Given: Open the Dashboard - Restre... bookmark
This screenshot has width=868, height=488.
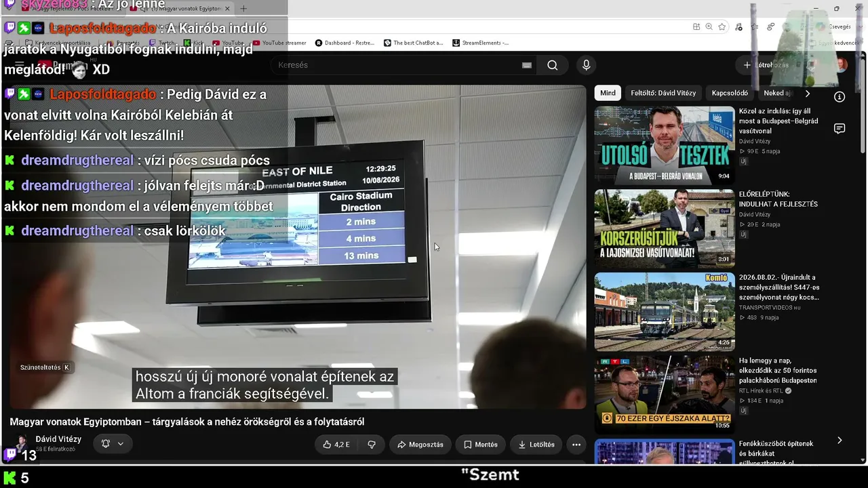Looking at the screenshot, I should (344, 43).
